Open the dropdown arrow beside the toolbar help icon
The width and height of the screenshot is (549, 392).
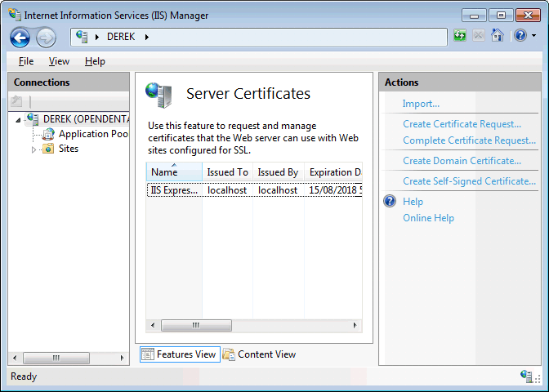pos(534,35)
